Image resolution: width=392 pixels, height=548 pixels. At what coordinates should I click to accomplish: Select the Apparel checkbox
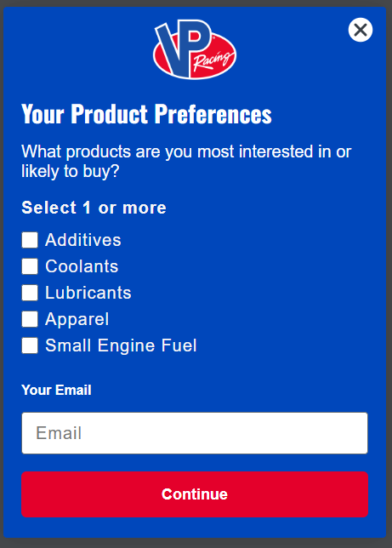tap(30, 319)
